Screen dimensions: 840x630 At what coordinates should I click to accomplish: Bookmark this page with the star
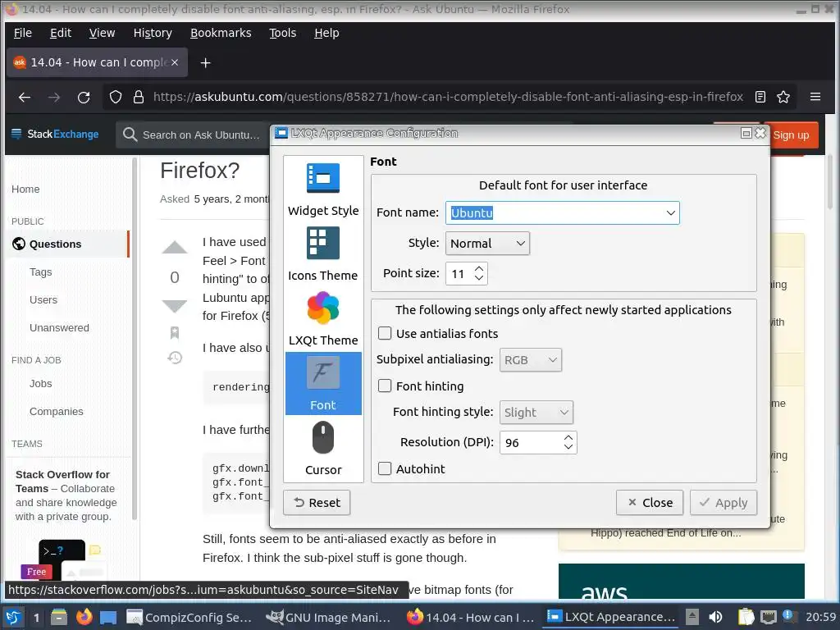click(x=783, y=97)
